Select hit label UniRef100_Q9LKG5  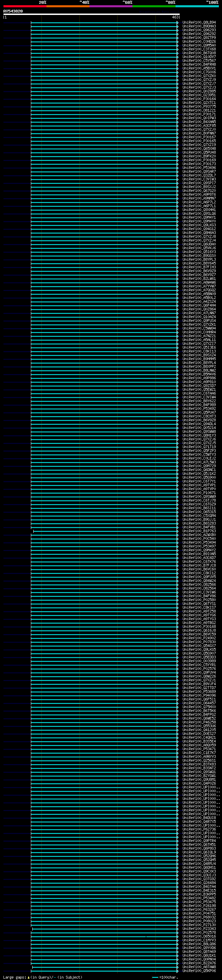pos(199,649)
